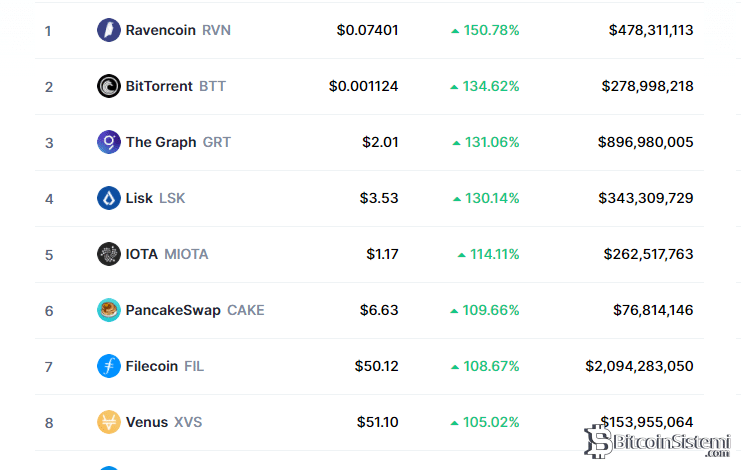Open the BitTorrent name link
The width and height of the screenshot is (741, 470).
(x=159, y=86)
